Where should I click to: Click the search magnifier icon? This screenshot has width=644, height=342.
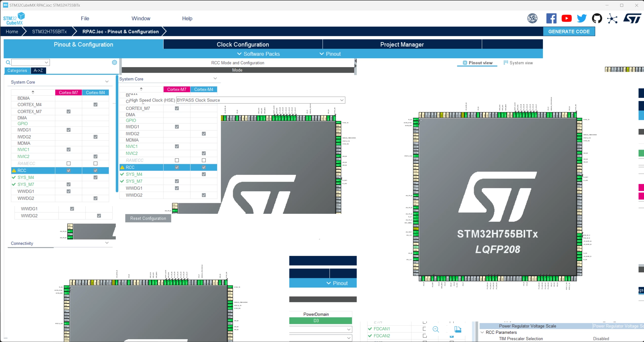pos(8,62)
